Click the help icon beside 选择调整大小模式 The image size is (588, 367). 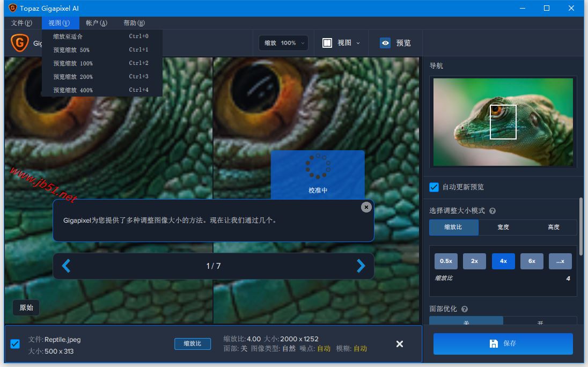point(492,210)
